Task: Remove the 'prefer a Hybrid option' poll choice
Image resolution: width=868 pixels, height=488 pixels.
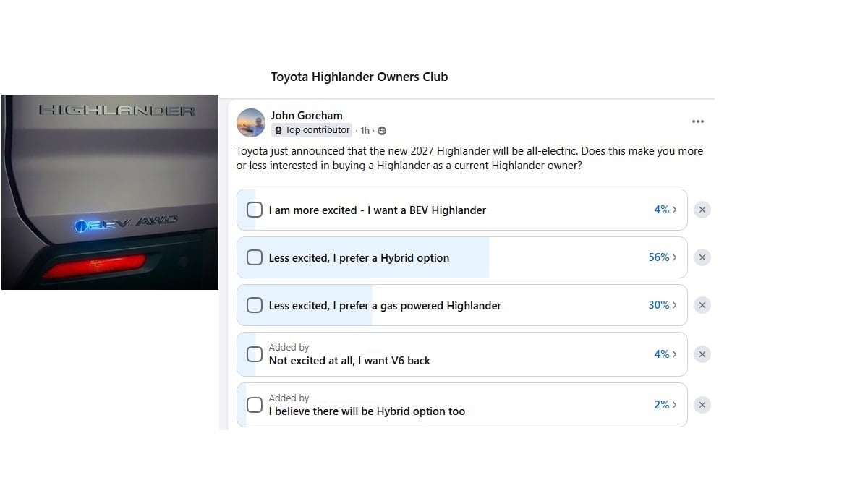Action: pyautogui.click(x=702, y=257)
